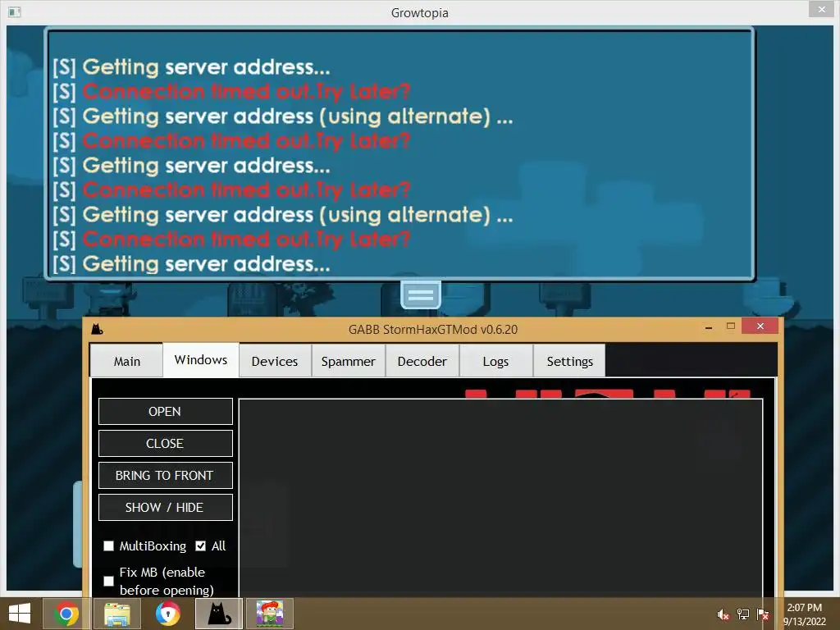This screenshot has width=840, height=630.
Task: Close the GABB StormHaxGTMod window
Action: [760, 326]
